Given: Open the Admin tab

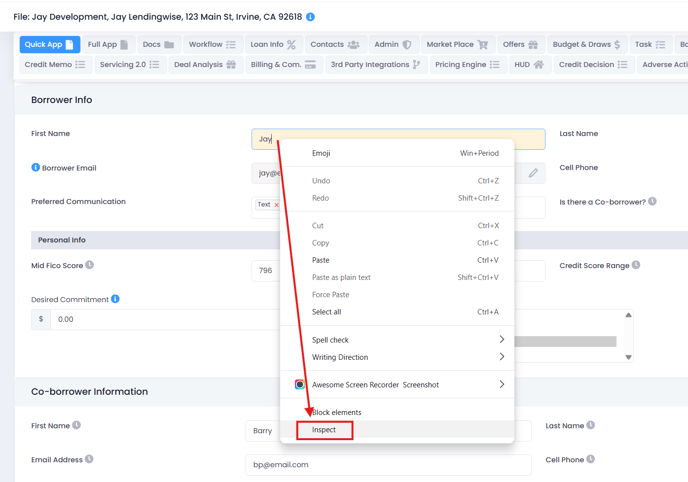Looking at the screenshot, I should coord(394,44).
